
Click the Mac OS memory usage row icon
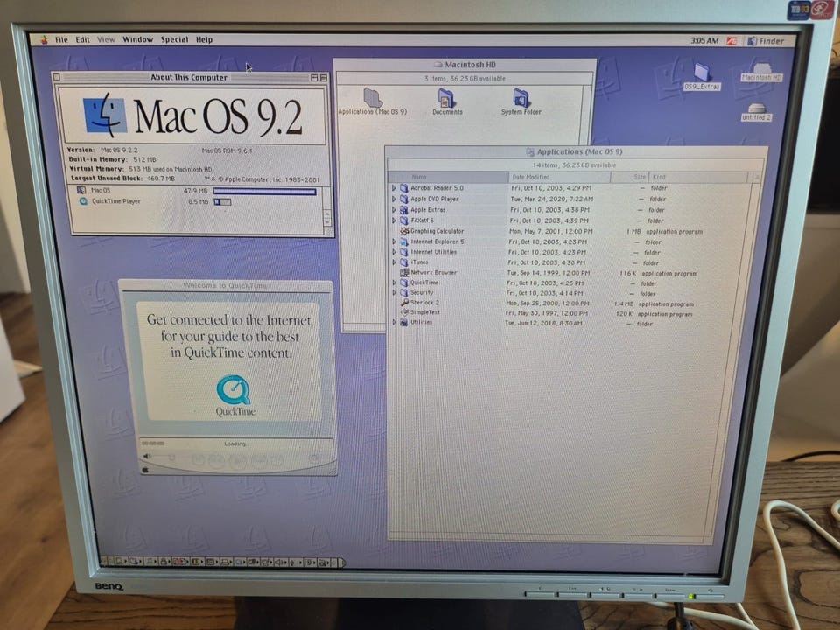tap(81, 190)
